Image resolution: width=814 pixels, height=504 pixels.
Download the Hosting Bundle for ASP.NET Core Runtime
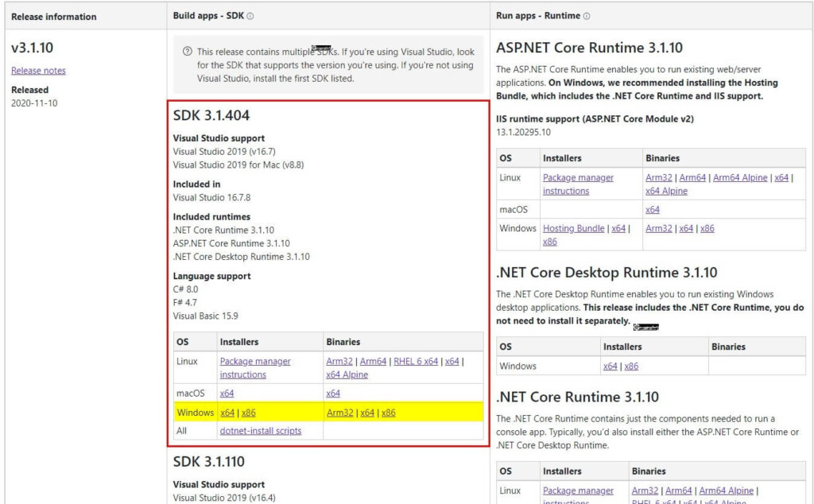[573, 228]
